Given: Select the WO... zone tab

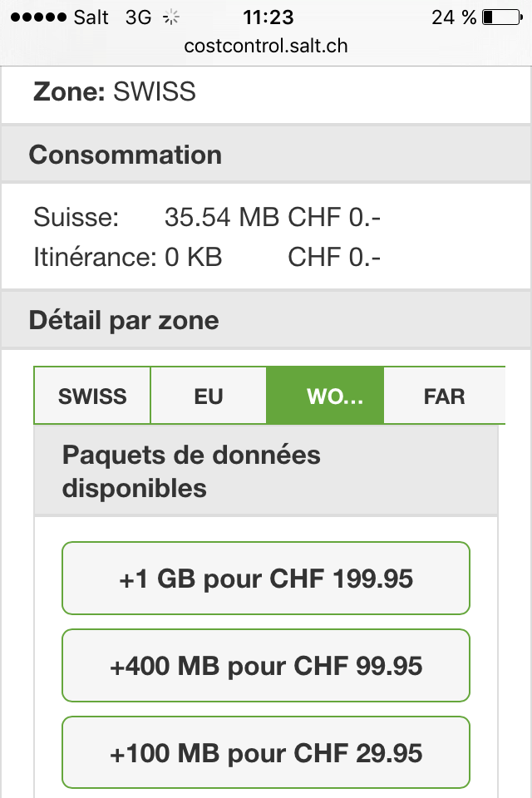Looking at the screenshot, I should (x=325, y=396).
